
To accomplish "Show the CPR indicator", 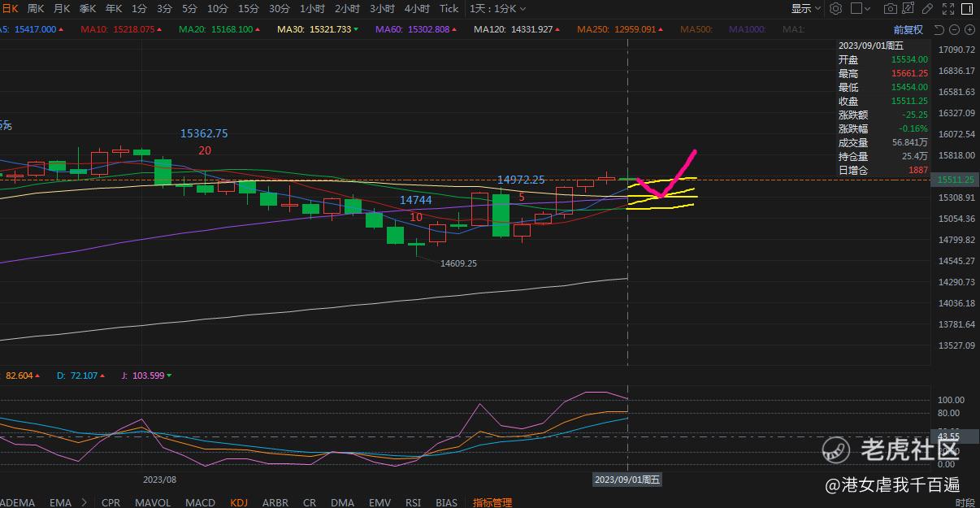I will point(111,502).
